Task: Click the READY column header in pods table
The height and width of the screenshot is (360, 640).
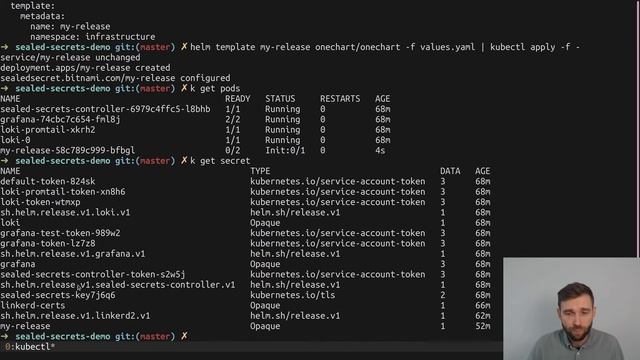Action: 238,99
